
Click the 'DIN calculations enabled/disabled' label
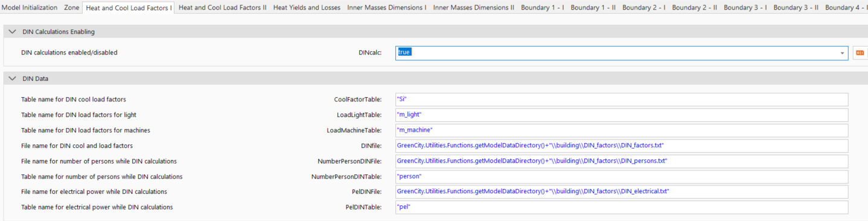69,53
